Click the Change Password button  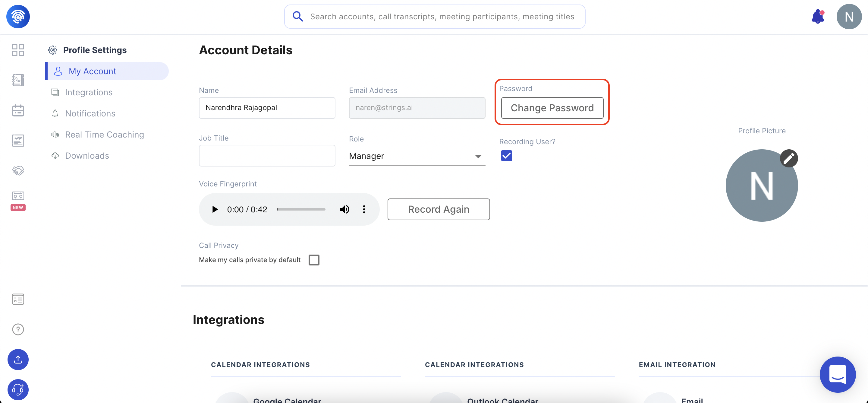point(552,108)
